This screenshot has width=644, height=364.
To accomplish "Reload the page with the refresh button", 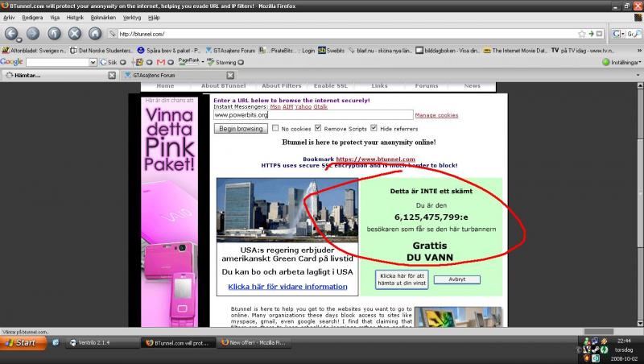I will coord(54,34).
